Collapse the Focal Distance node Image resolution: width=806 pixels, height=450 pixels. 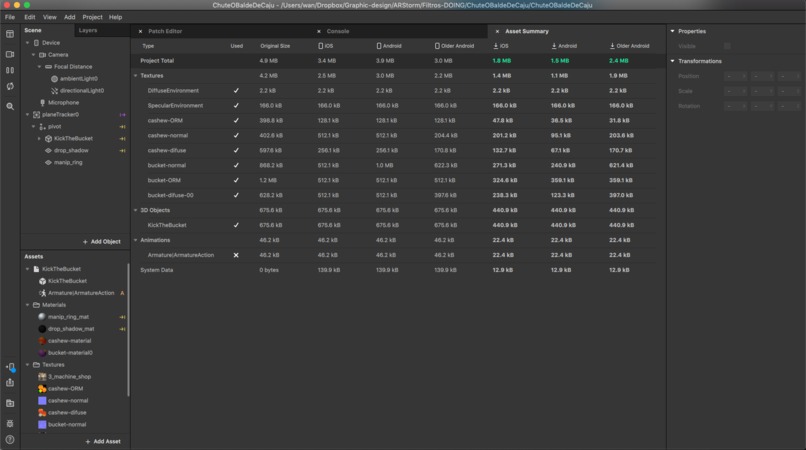click(x=40, y=67)
